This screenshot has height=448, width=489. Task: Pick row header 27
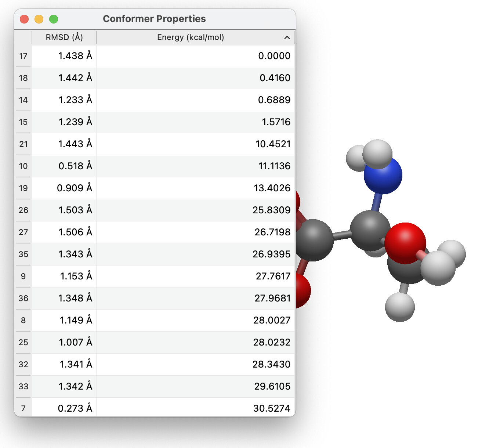click(23, 232)
